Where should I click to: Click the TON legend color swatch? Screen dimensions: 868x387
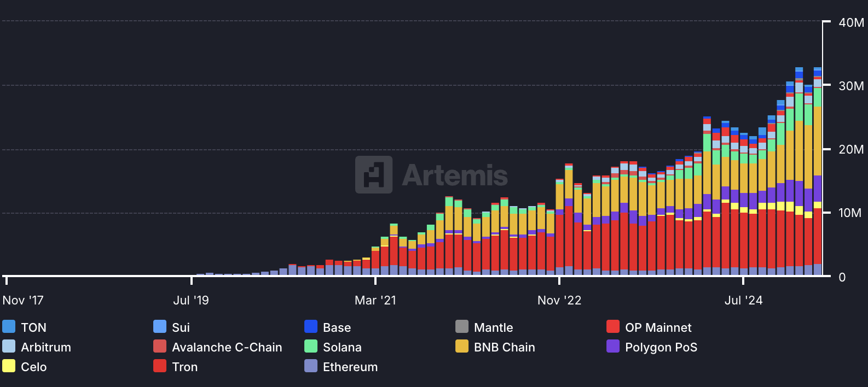pyautogui.click(x=9, y=327)
